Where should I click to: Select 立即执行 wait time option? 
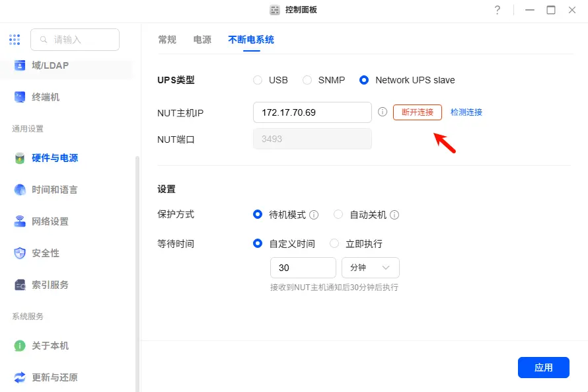tap(334, 244)
